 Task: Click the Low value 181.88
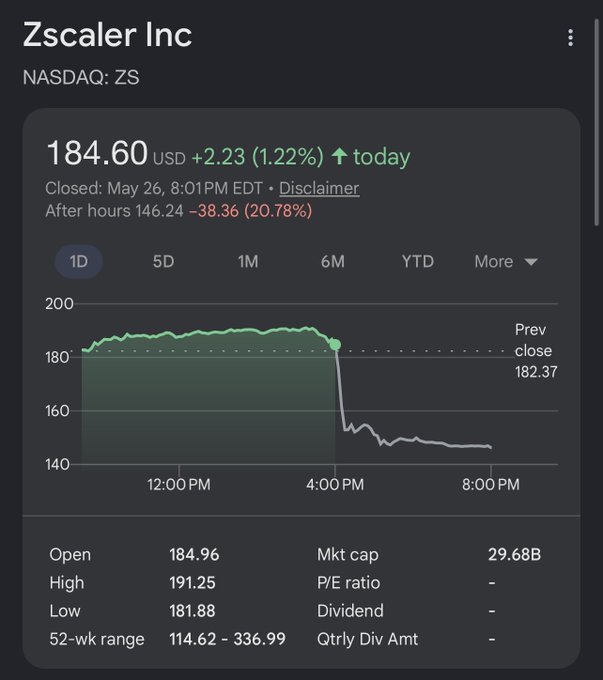192,611
